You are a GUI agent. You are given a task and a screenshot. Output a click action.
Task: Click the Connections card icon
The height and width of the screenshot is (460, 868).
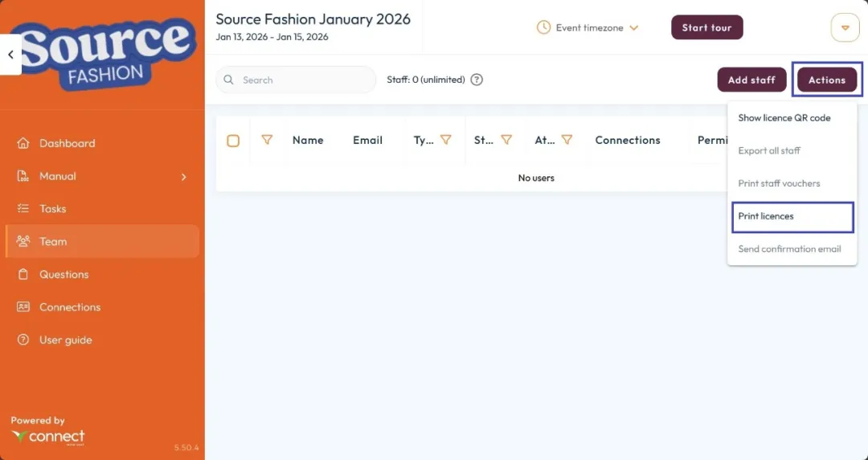click(x=23, y=307)
